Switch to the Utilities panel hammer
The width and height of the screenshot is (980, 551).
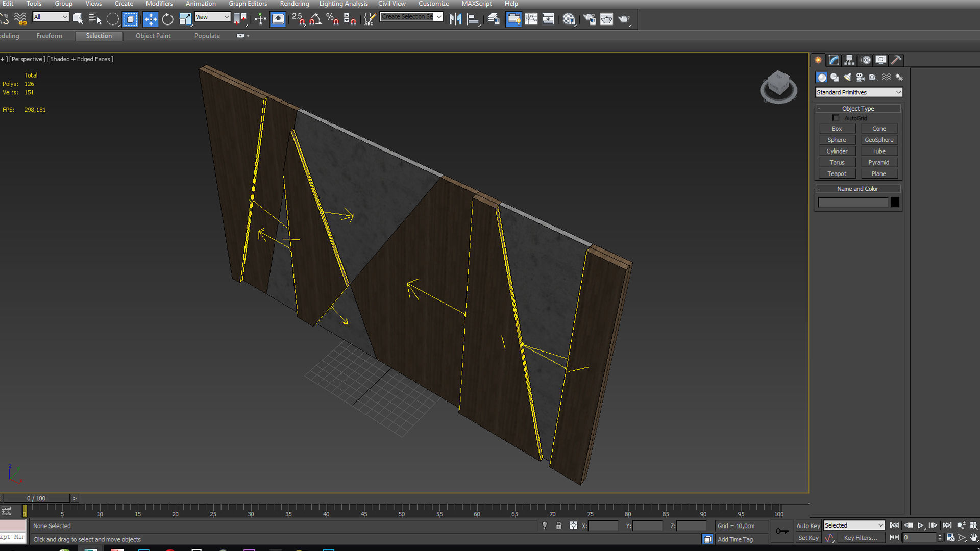(896, 60)
